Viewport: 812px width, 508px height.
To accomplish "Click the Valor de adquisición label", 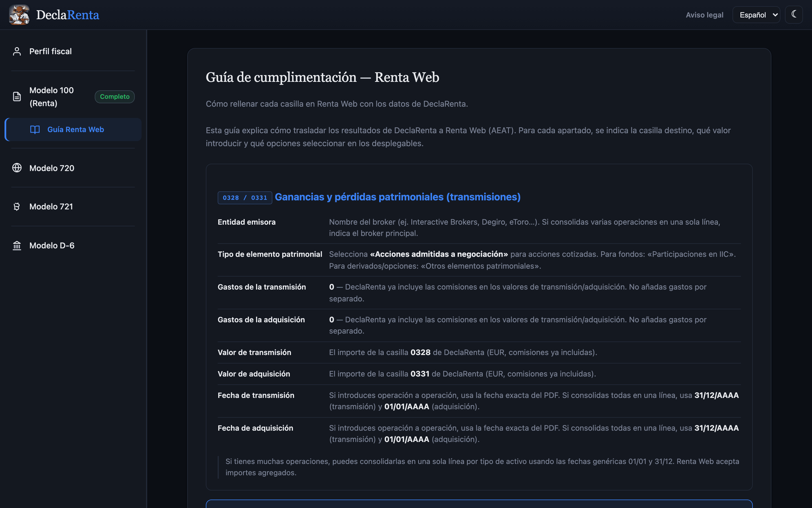I will [254, 374].
